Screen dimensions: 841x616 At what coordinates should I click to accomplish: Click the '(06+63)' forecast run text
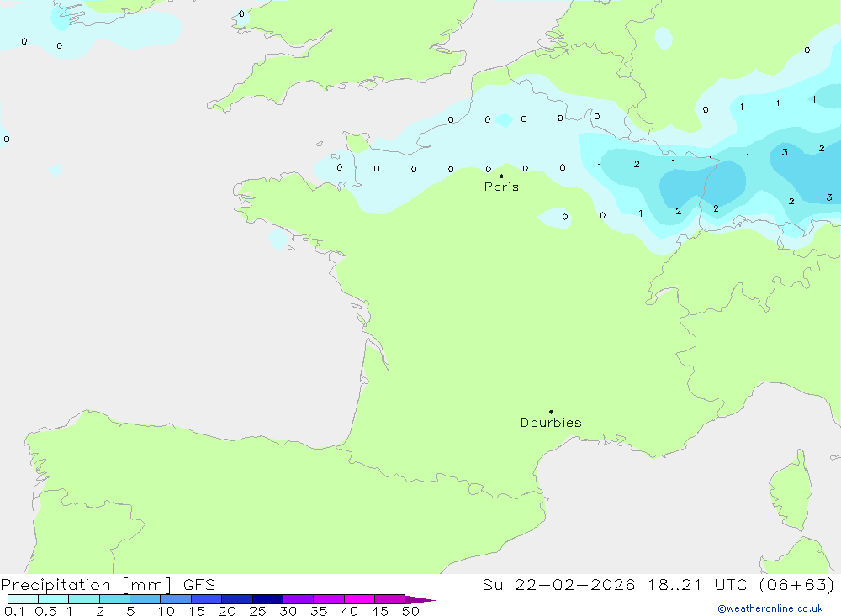(x=797, y=585)
